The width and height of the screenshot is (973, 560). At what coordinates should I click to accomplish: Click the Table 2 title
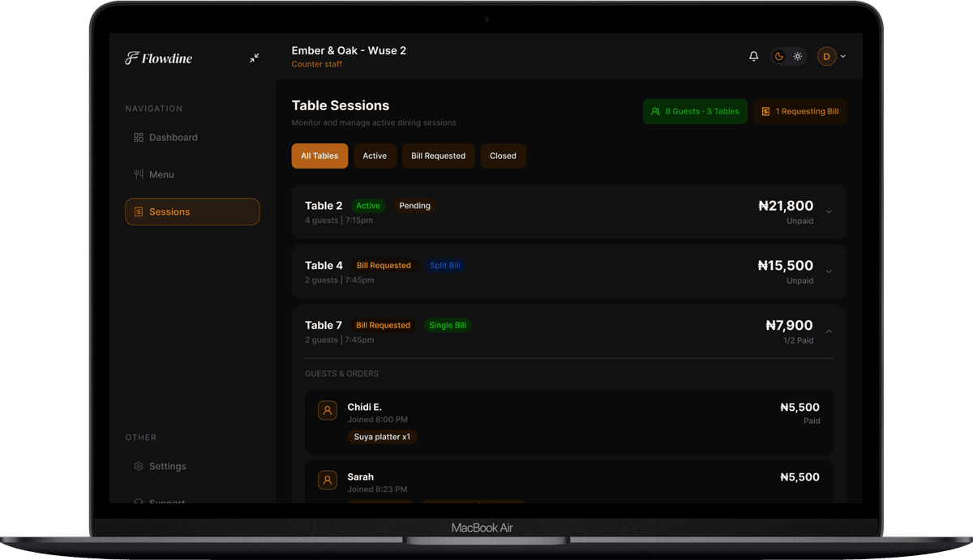(324, 206)
